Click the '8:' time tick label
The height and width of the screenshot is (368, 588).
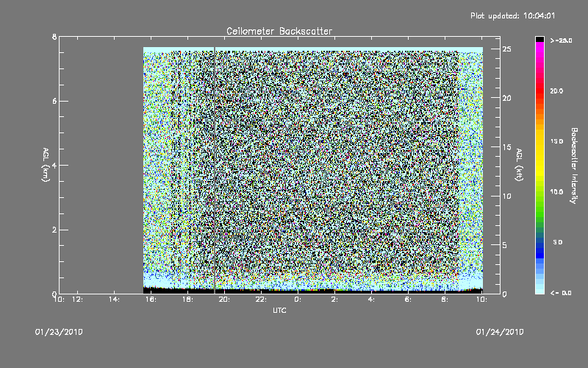(x=445, y=300)
